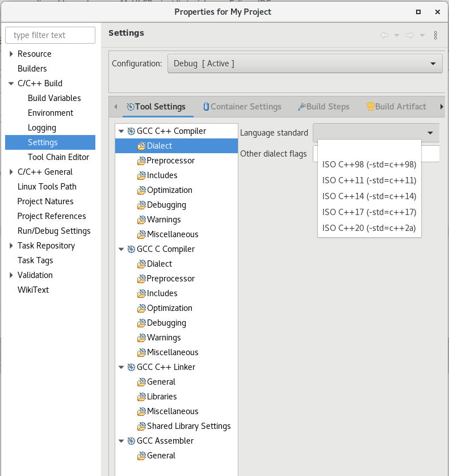Focus the filter text search field
Screen dimensions: 449x476
click(51, 35)
